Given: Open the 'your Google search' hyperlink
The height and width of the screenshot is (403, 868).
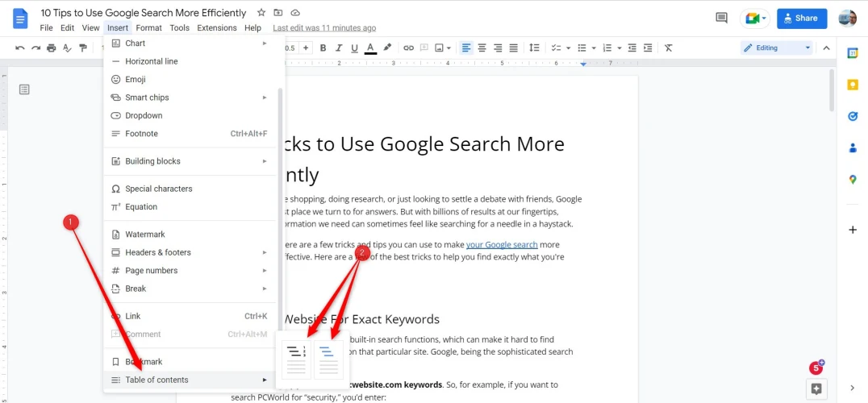Looking at the screenshot, I should (x=502, y=244).
